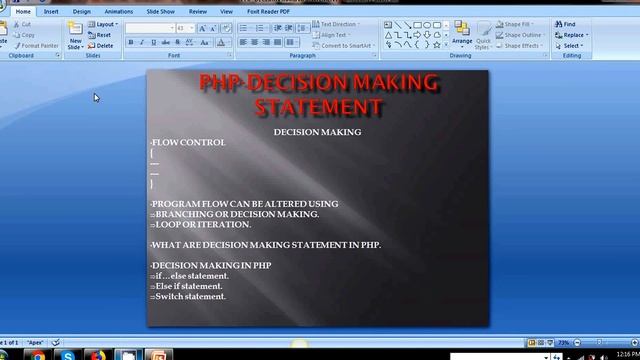Click the Change Case icon
Viewport: 640px width, 360px height.
coord(204,42)
